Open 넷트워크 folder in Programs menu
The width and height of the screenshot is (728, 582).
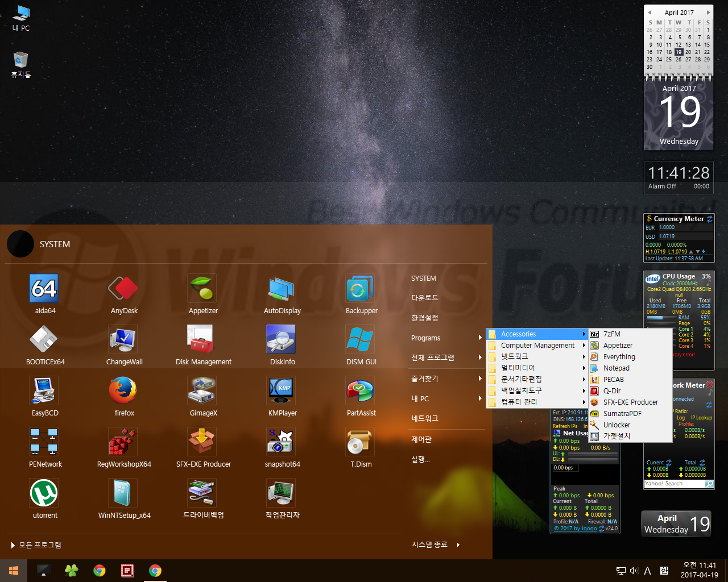click(537, 357)
